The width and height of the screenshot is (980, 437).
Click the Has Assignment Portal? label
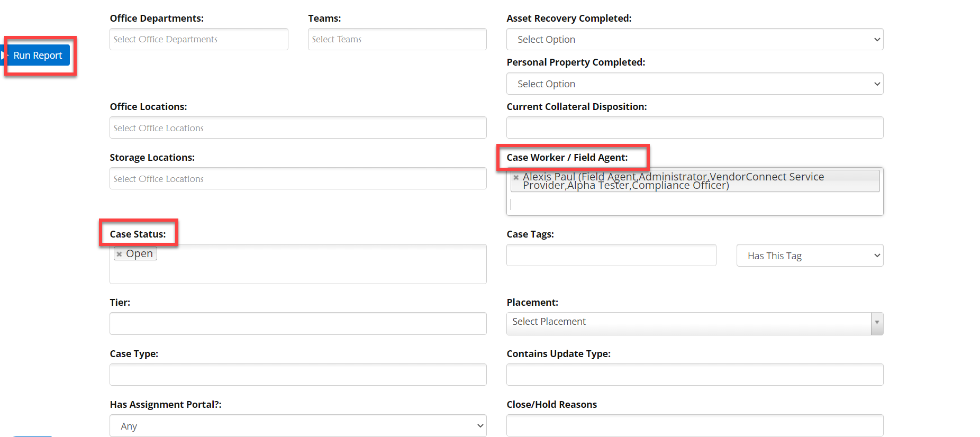(166, 404)
